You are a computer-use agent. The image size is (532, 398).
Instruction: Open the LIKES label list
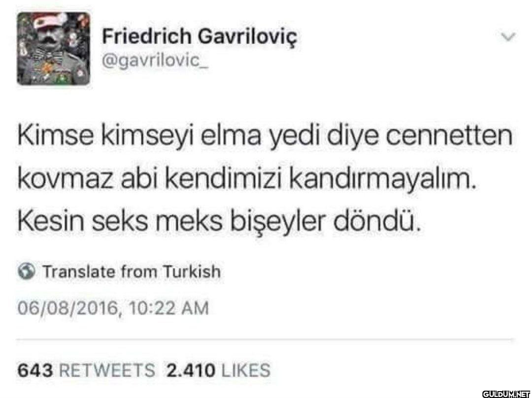tap(246, 369)
